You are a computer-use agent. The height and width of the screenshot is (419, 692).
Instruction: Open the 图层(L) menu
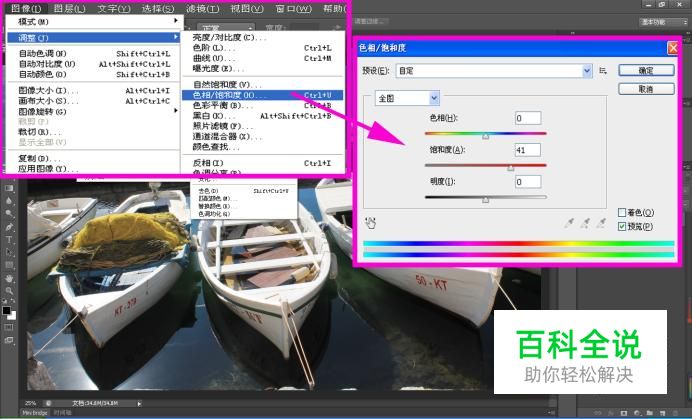click(70, 8)
